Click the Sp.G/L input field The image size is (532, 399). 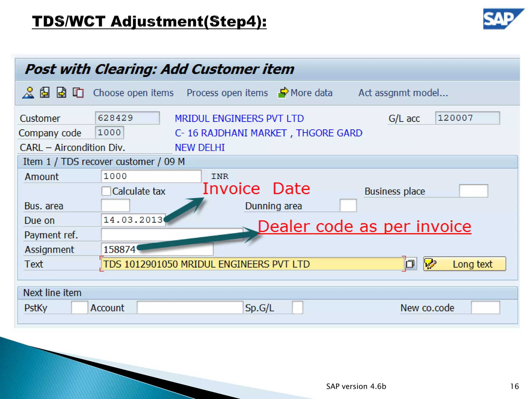[x=297, y=308]
